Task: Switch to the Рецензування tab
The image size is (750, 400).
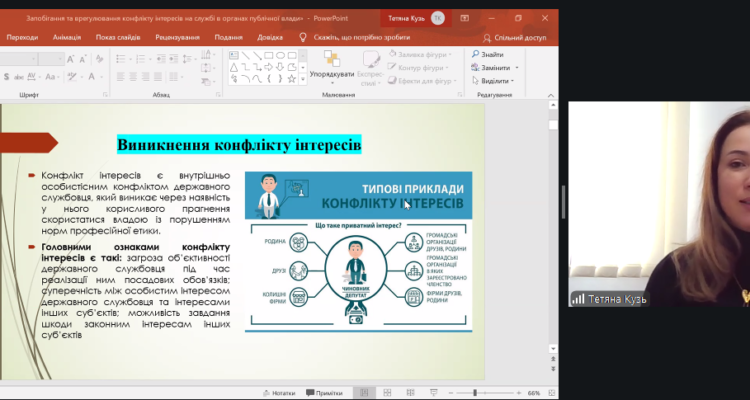Action: click(176, 37)
